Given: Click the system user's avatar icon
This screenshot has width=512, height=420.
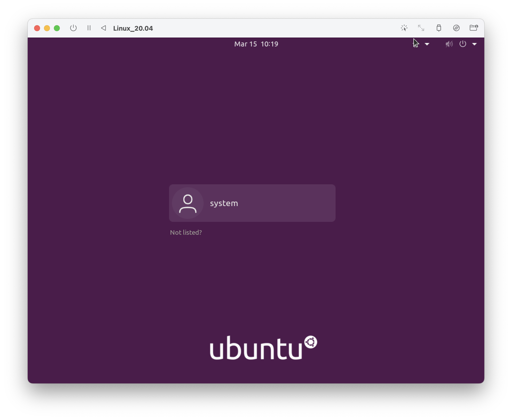Looking at the screenshot, I should (188, 203).
